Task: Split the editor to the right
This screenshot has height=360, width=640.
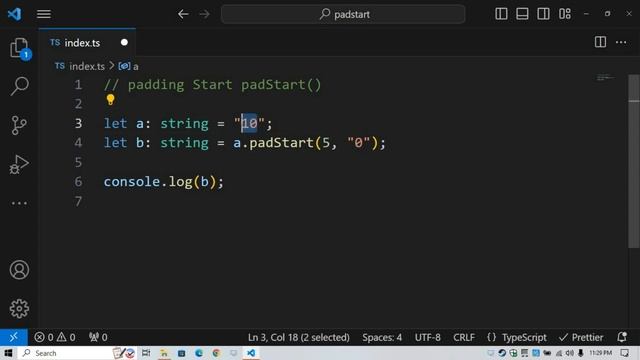Action: click(600, 42)
